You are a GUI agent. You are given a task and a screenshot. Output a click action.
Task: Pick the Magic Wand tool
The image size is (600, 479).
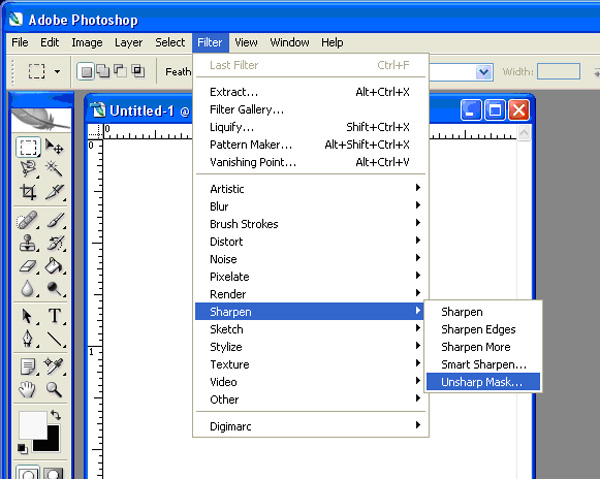click(x=55, y=169)
